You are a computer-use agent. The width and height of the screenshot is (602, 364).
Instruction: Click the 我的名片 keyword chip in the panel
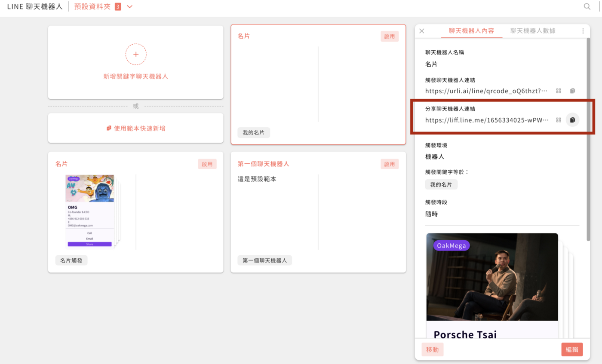442,184
